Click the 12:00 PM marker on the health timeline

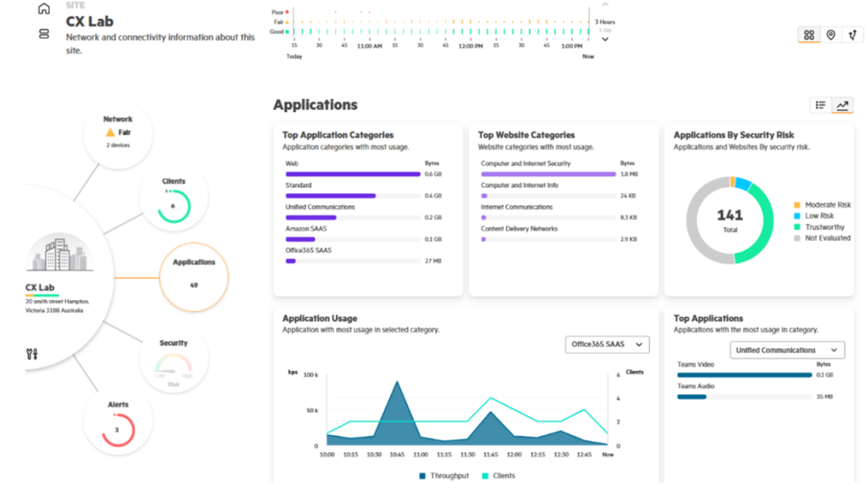[470, 46]
